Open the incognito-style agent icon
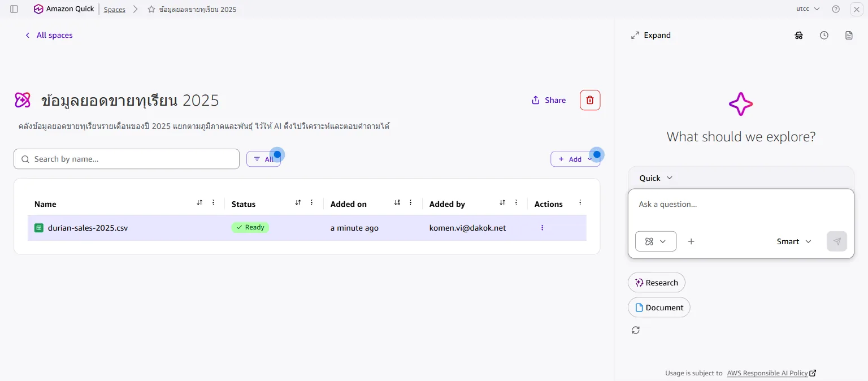The width and height of the screenshot is (868, 381). 799,35
